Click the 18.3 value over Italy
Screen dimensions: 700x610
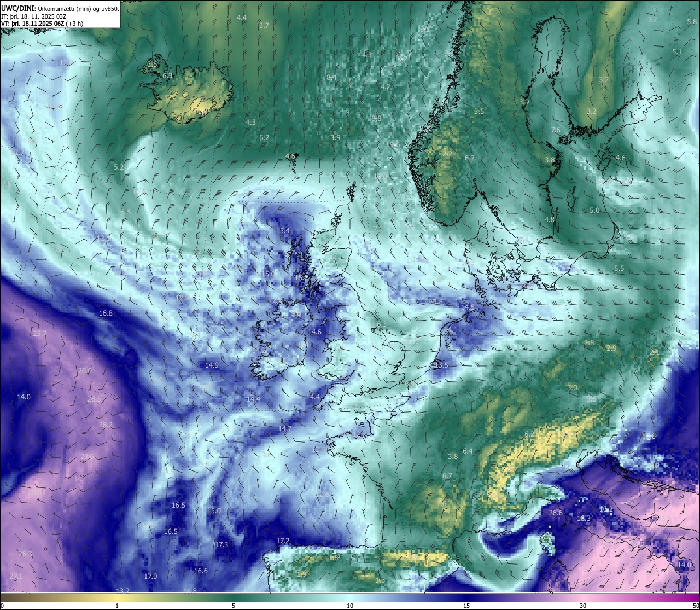584,519
